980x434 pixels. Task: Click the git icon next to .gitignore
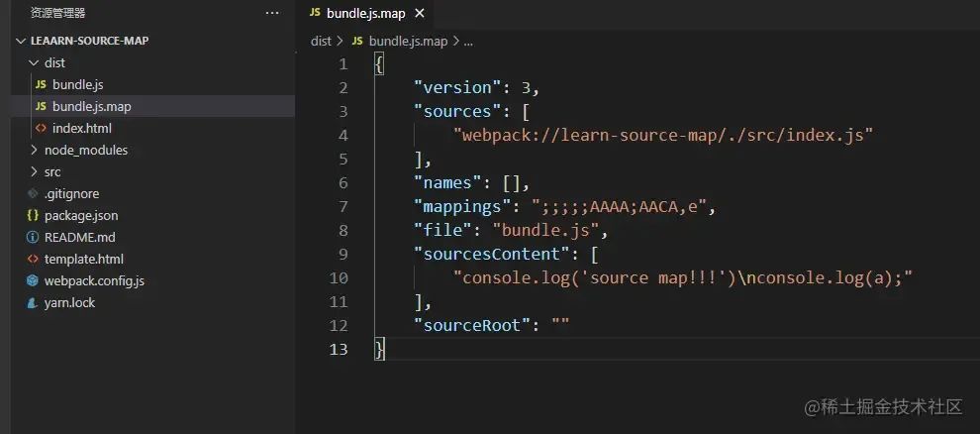tap(33, 194)
